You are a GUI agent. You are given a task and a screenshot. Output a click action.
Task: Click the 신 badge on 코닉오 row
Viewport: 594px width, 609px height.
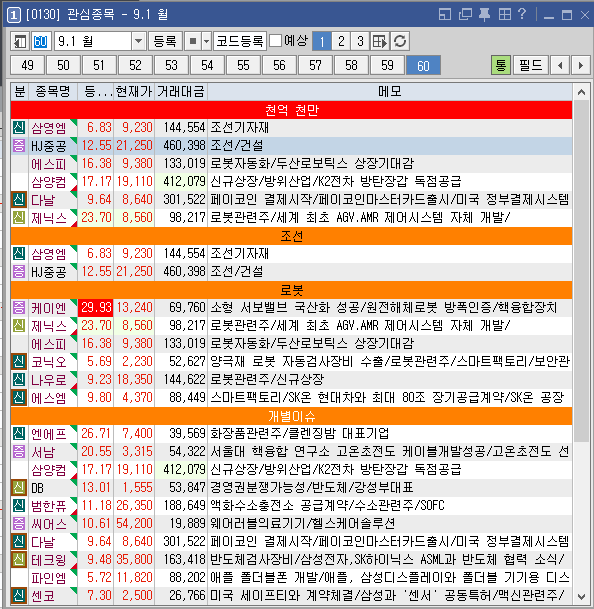(x=19, y=362)
